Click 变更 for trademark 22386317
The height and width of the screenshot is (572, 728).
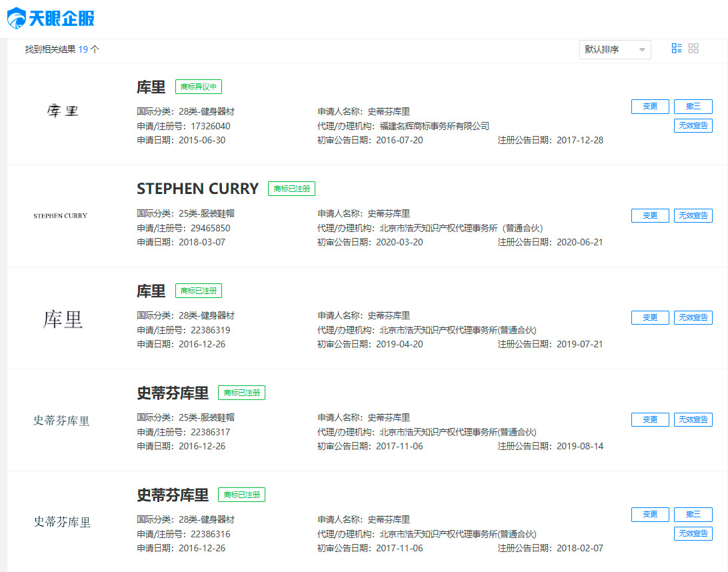tap(650, 419)
